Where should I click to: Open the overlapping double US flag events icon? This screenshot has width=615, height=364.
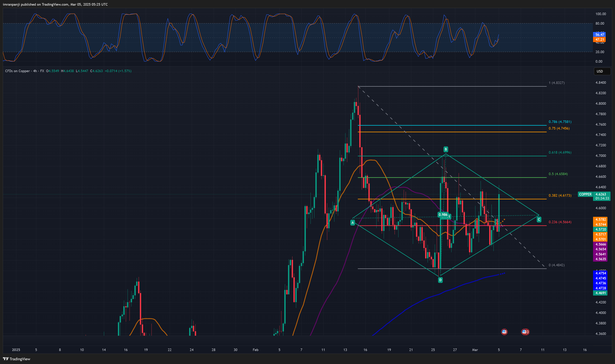tap(525, 332)
